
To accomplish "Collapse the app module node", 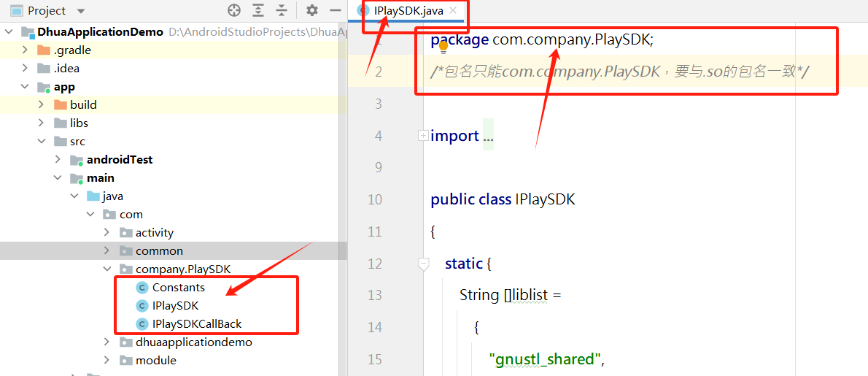I will pyautogui.click(x=25, y=86).
